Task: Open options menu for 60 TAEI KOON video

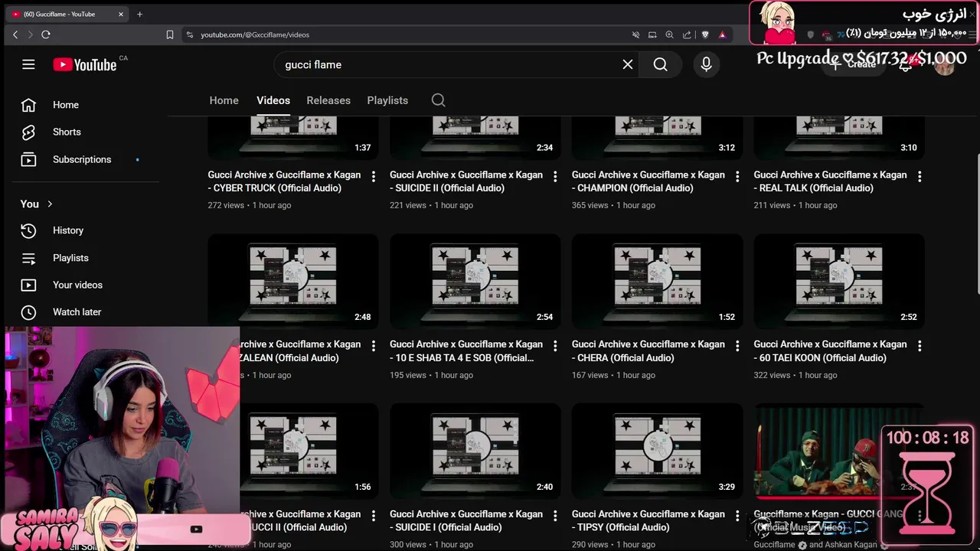Action: click(x=920, y=346)
